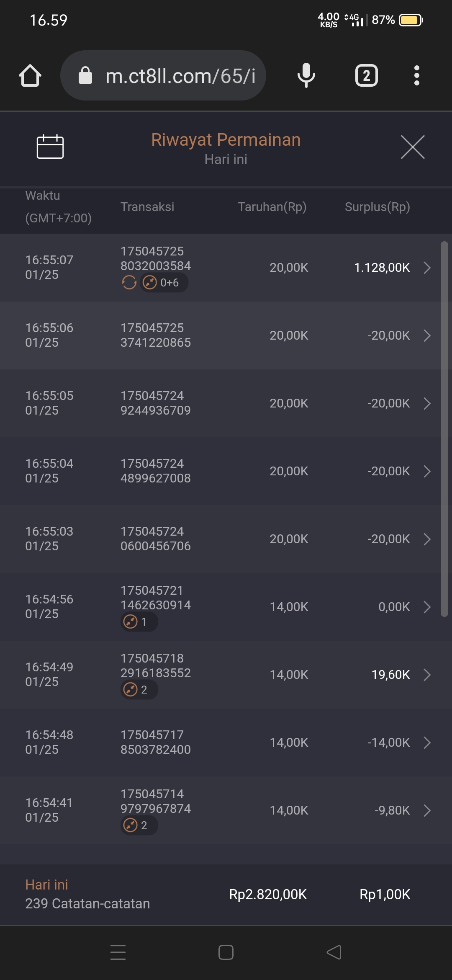Click the vertical scrollbar beside the list
The height and width of the screenshot is (980, 452).
pyautogui.click(x=444, y=427)
